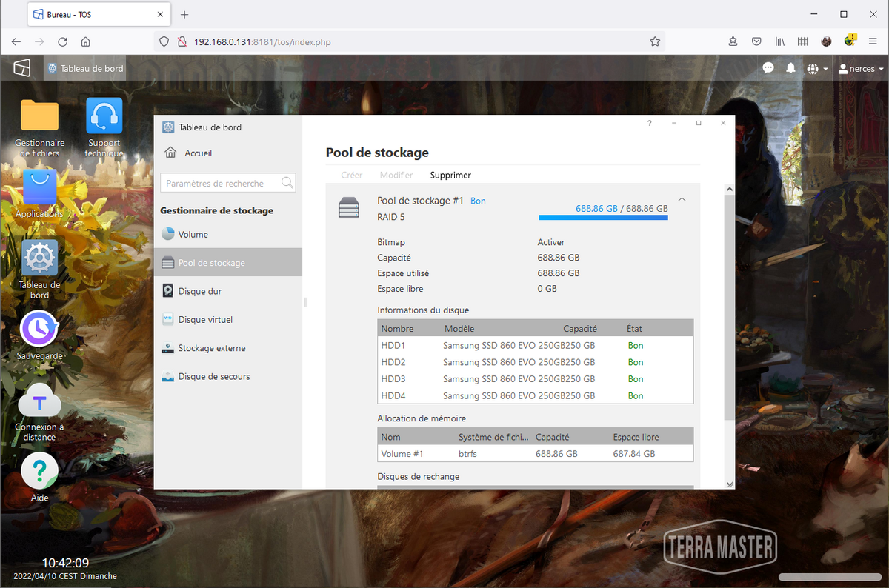Click browser address bar URL

point(262,42)
